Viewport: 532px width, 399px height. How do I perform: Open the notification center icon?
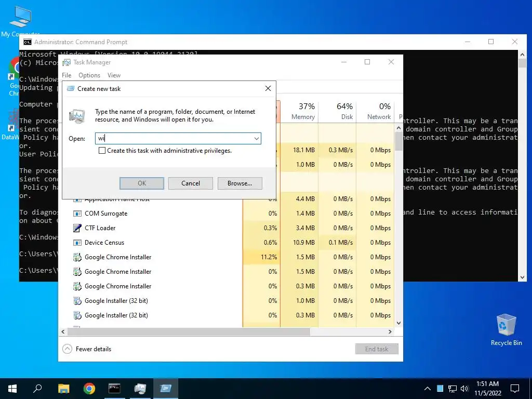[x=515, y=389]
